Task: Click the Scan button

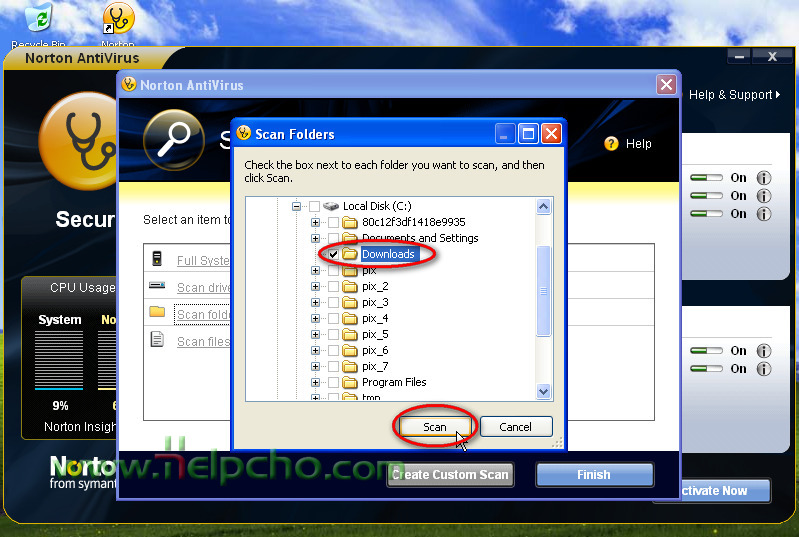Action: point(435,427)
